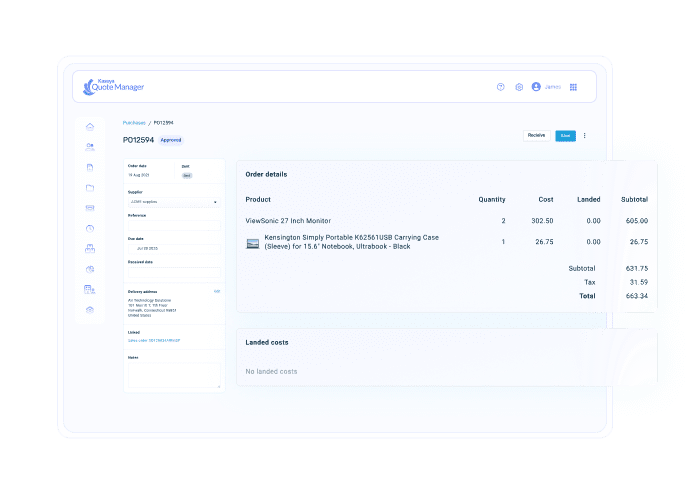Click the document icon in the sidebar
Viewport: 694px width, 494px height.
pos(90,167)
